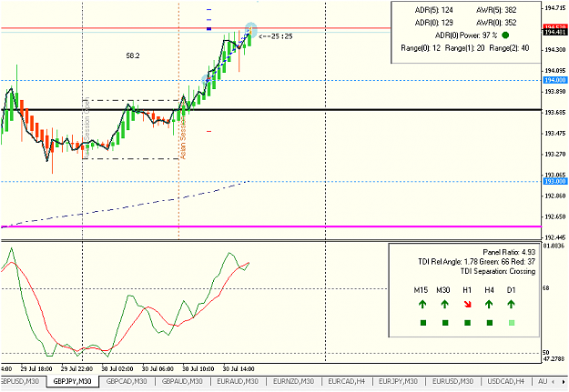Viewport: 569px width, 392px height.
Task: Switch to the GBPUSD,M30 chart tab
Action: 22,381
